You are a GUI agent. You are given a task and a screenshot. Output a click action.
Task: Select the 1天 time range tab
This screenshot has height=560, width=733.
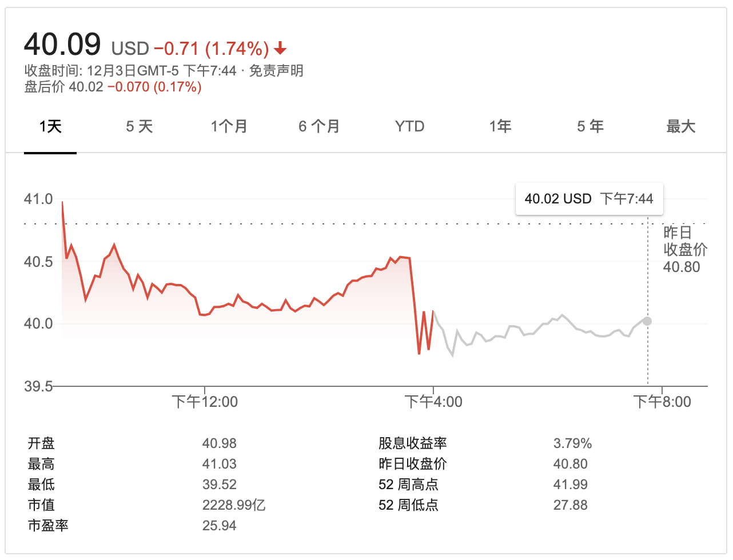50,126
